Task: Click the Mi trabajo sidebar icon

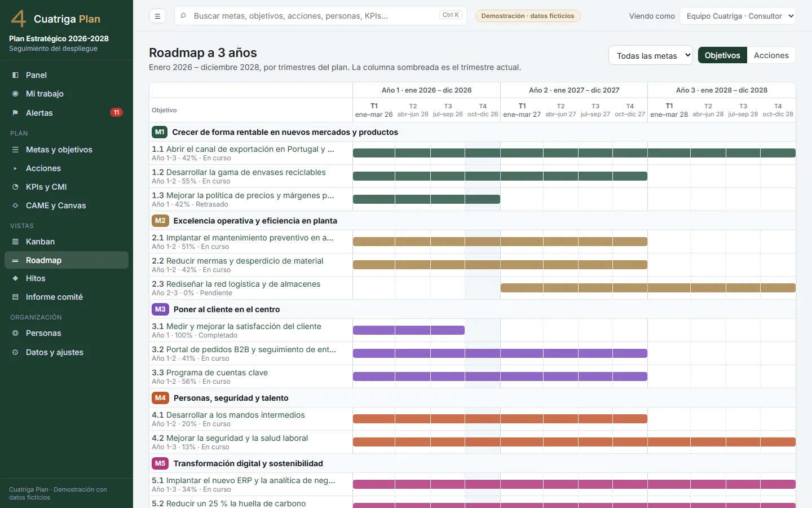Action: (15, 94)
